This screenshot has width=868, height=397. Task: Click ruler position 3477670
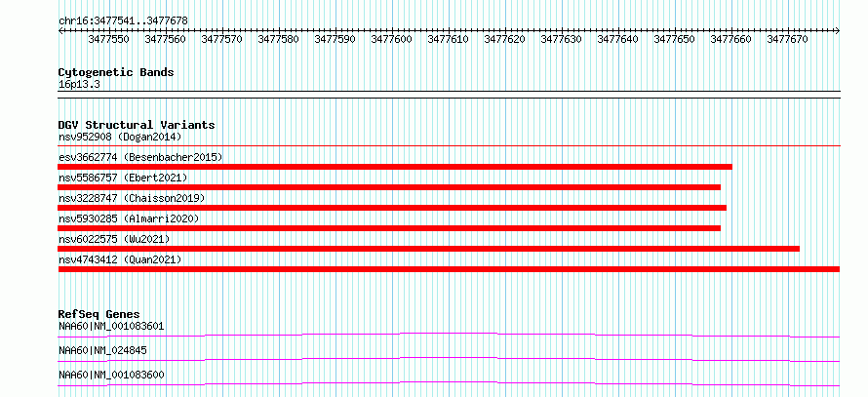click(x=787, y=39)
